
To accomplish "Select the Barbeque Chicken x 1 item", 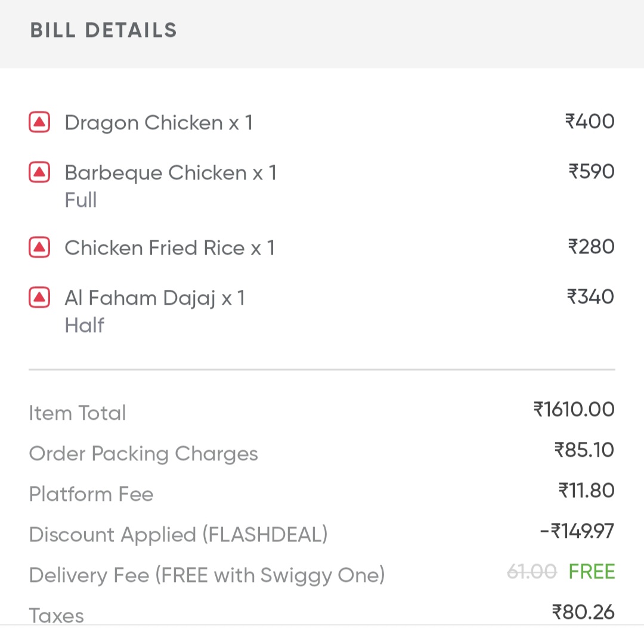I will (x=171, y=173).
